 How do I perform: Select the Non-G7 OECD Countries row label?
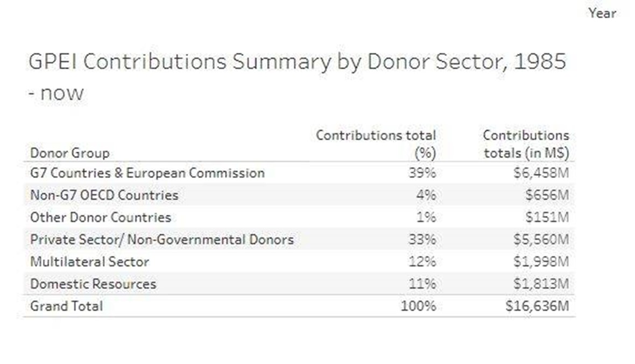pos(104,195)
